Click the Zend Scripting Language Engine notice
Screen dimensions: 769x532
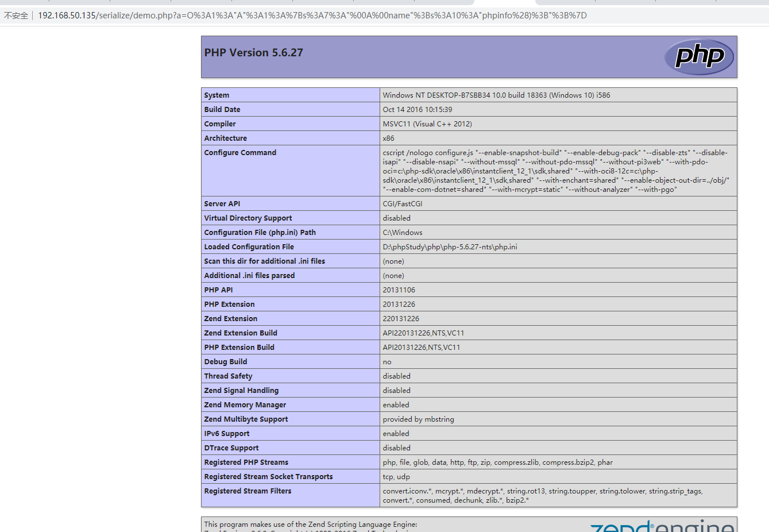pos(311,525)
